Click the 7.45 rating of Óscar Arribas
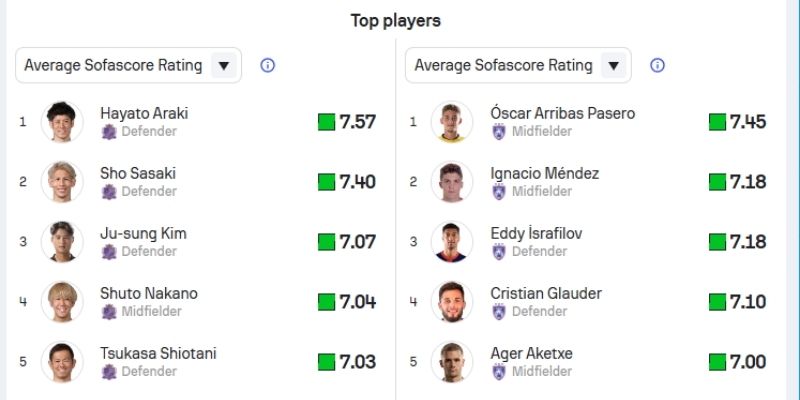Image resolution: width=800 pixels, height=400 pixels. pos(737,122)
